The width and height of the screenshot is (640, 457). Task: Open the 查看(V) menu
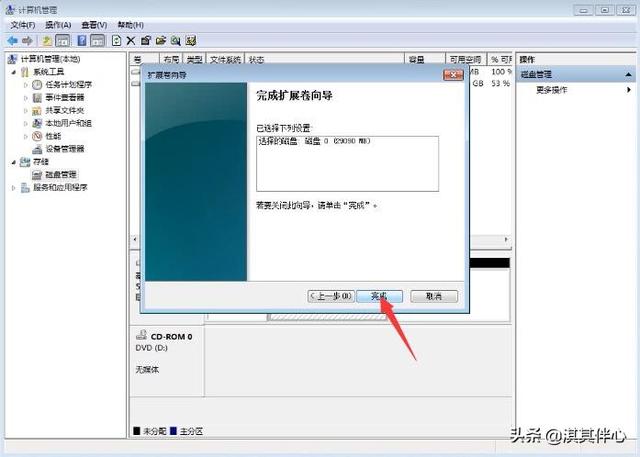(96, 24)
